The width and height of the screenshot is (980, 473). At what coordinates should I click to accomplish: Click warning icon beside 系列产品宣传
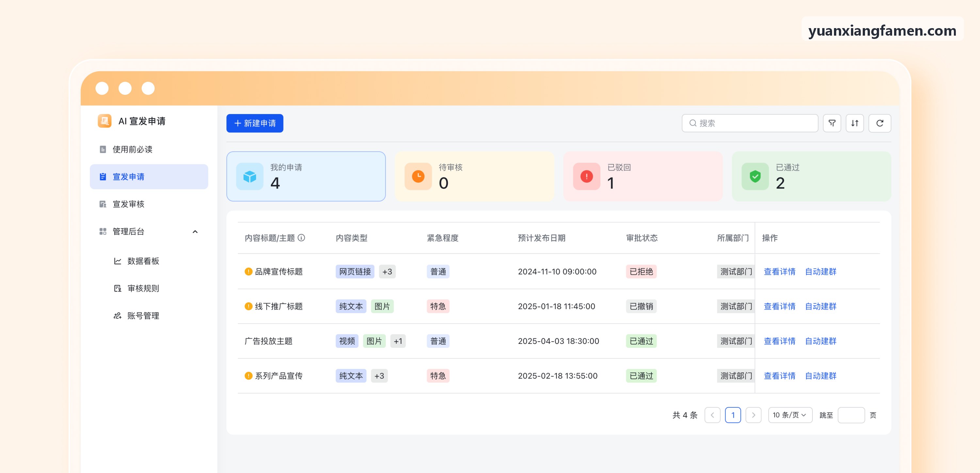coord(248,376)
